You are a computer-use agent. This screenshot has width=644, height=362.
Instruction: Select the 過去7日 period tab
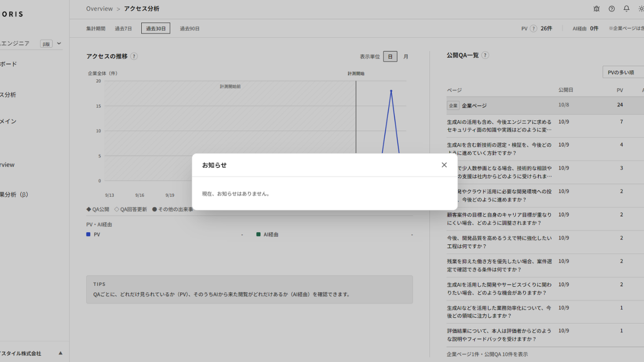[123, 28]
